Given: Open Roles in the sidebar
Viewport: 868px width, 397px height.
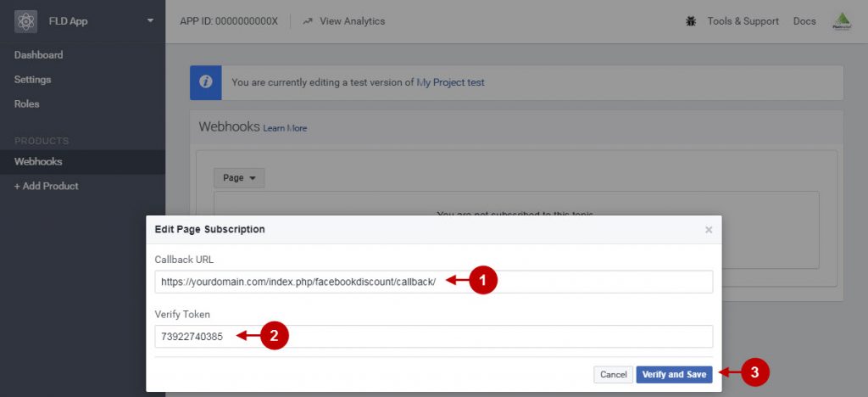Looking at the screenshot, I should coord(27,103).
